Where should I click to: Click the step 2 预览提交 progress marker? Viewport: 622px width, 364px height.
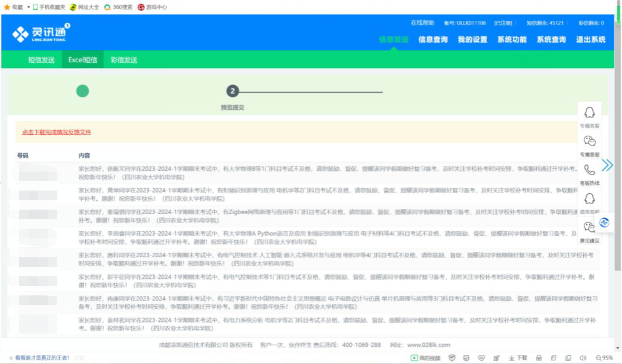(x=233, y=91)
